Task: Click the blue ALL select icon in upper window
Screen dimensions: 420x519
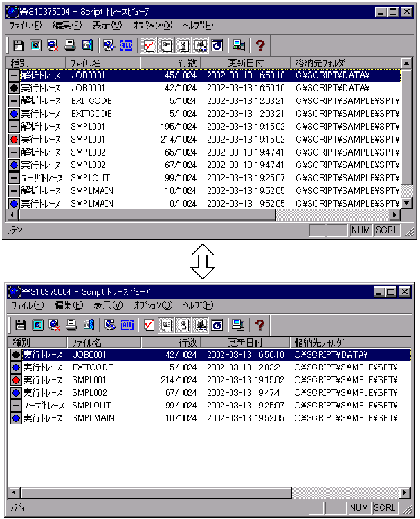Action: pyautogui.click(x=126, y=46)
